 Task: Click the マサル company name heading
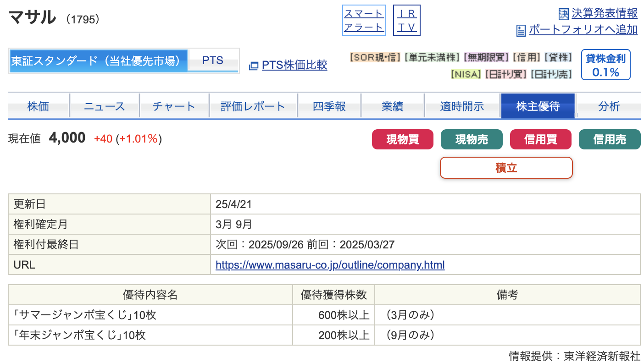click(32, 18)
